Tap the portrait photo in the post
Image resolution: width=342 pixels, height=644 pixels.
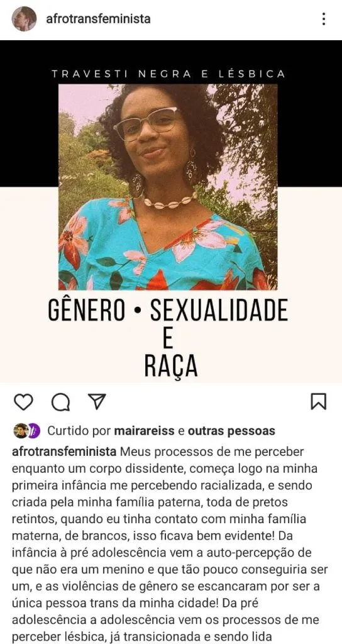tap(167, 187)
